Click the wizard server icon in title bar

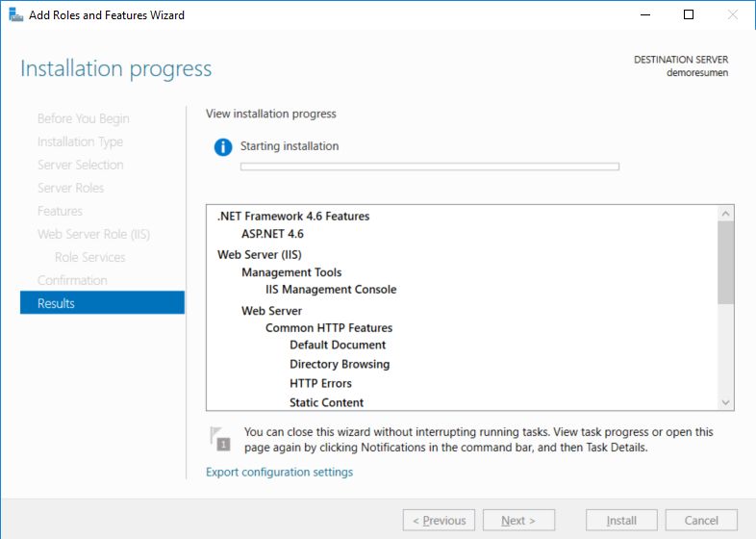pyautogui.click(x=16, y=15)
